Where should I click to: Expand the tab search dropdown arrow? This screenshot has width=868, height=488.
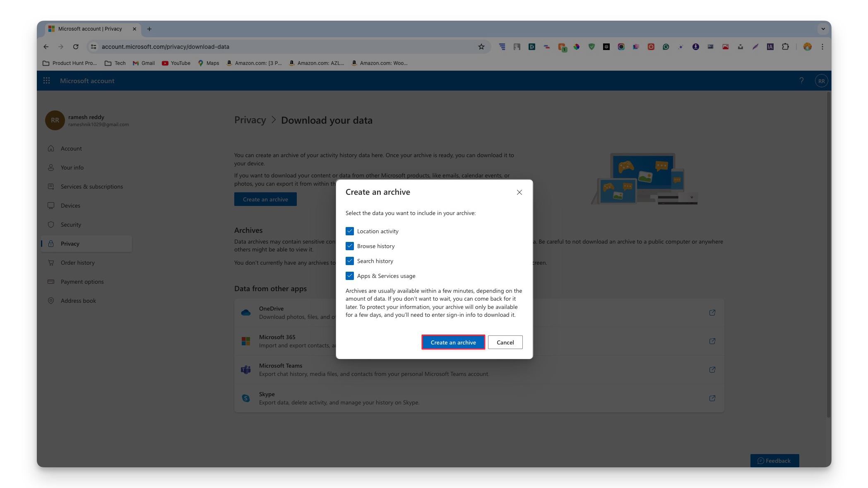tap(823, 29)
